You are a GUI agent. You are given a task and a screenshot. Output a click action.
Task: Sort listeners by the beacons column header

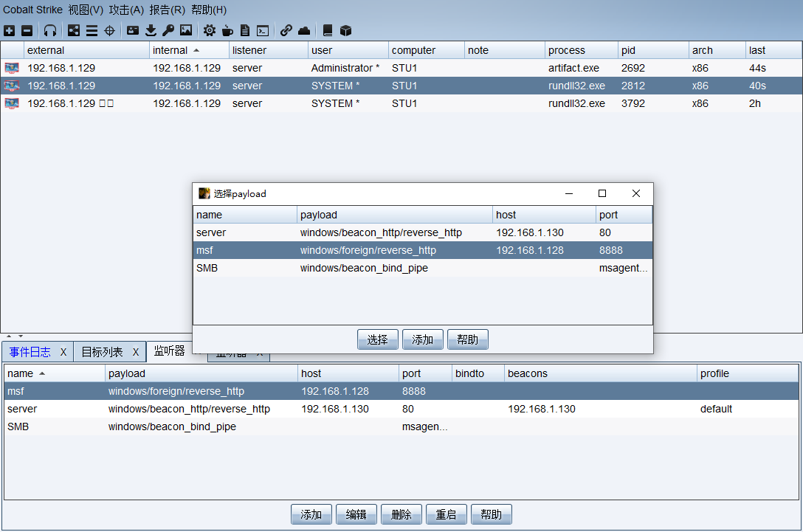pyautogui.click(x=601, y=373)
